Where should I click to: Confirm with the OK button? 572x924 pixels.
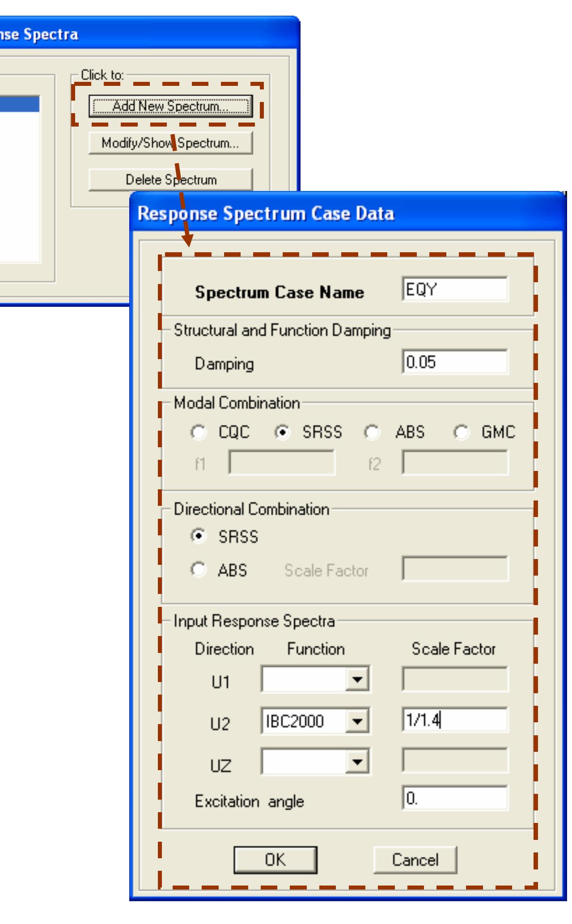click(275, 860)
